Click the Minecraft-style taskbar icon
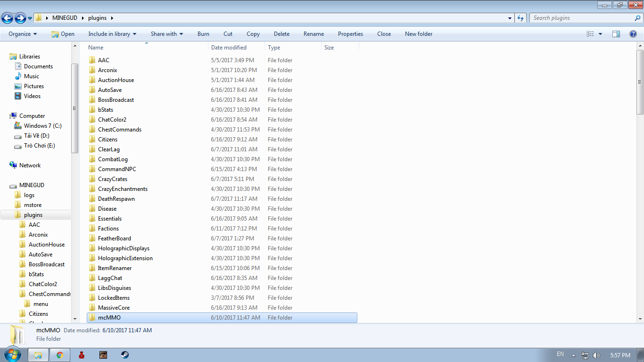The height and width of the screenshot is (362, 644). click(x=103, y=355)
